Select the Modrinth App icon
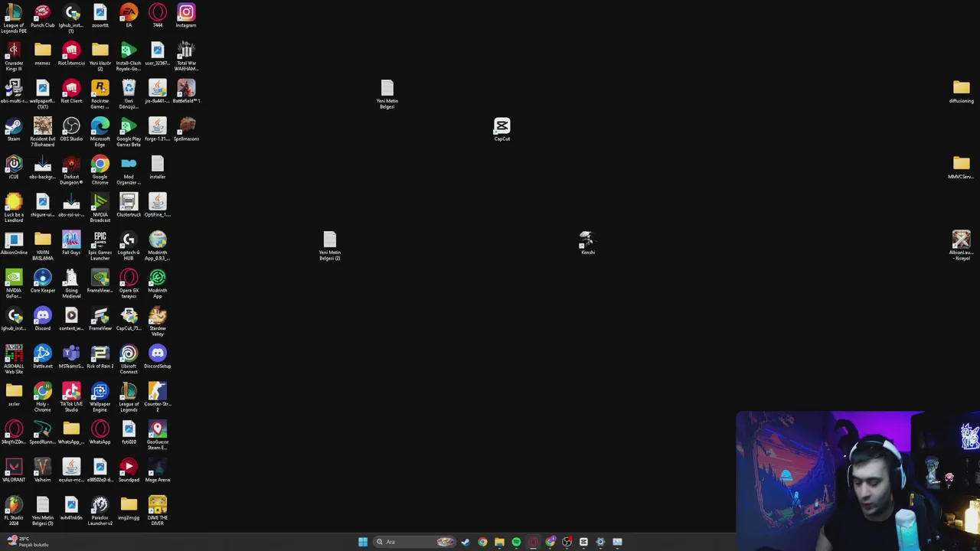 point(158,284)
